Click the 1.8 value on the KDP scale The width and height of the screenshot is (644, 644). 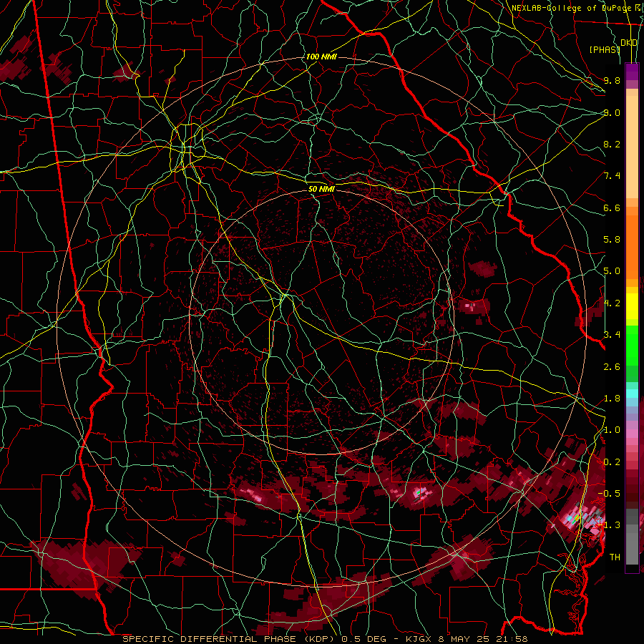tap(612, 399)
